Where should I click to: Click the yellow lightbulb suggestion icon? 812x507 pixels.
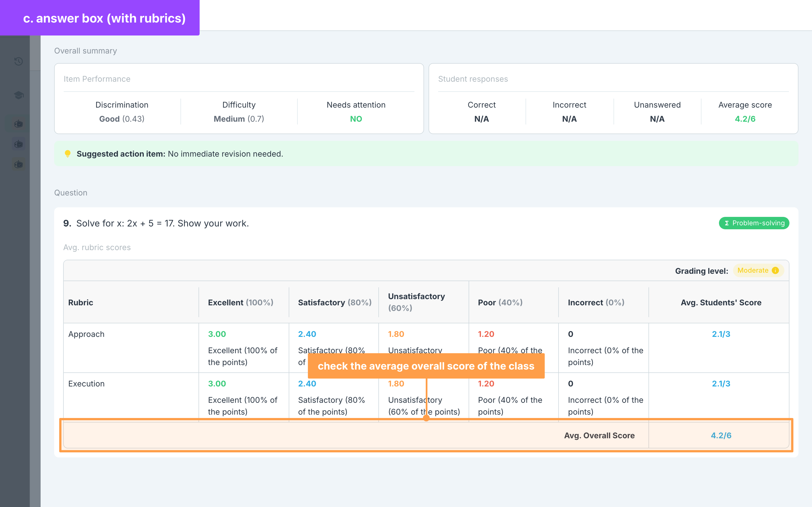point(67,154)
